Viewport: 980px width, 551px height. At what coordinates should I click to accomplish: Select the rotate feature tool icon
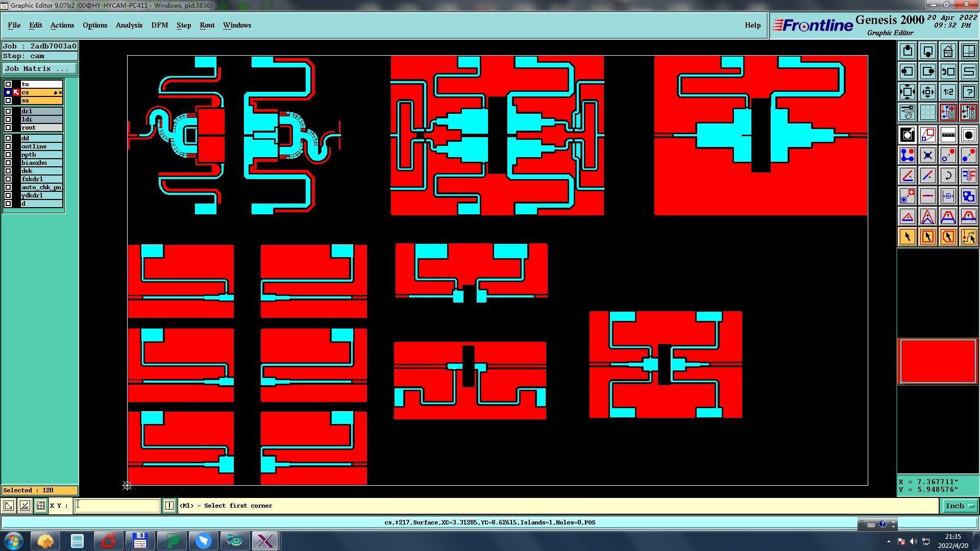(x=948, y=176)
